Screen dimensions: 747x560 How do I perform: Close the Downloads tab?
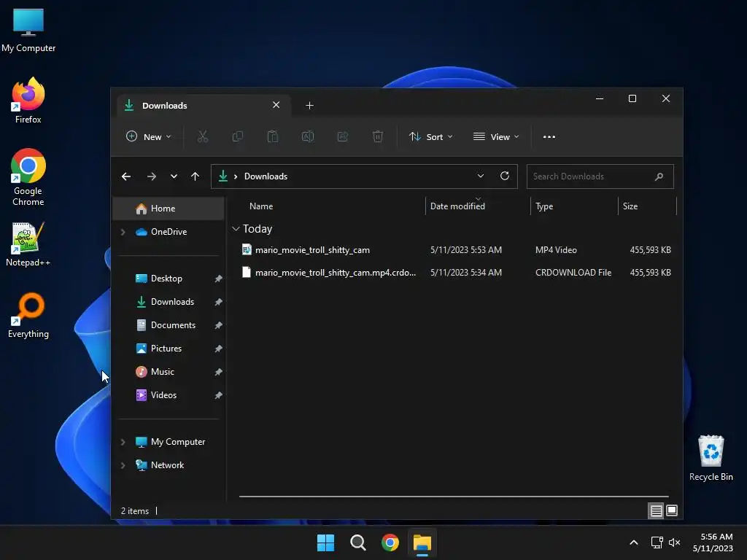tap(276, 105)
